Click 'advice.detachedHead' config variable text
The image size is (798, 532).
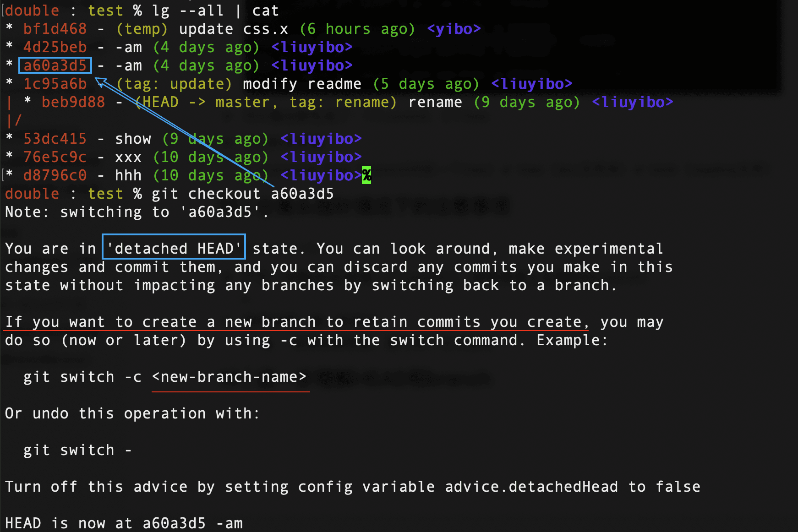click(531, 487)
